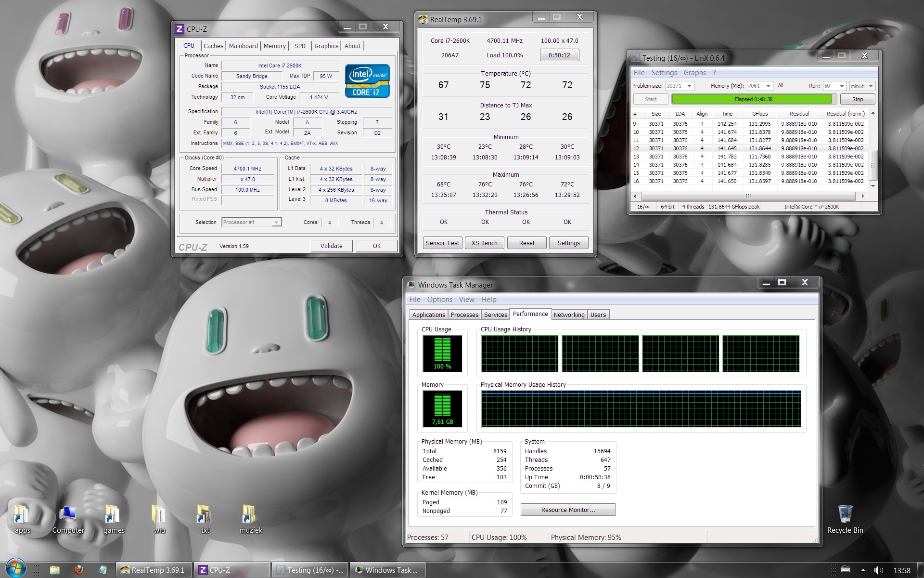924x578 pixels.
Task: Open the games desktop folder
Action: 114,519
